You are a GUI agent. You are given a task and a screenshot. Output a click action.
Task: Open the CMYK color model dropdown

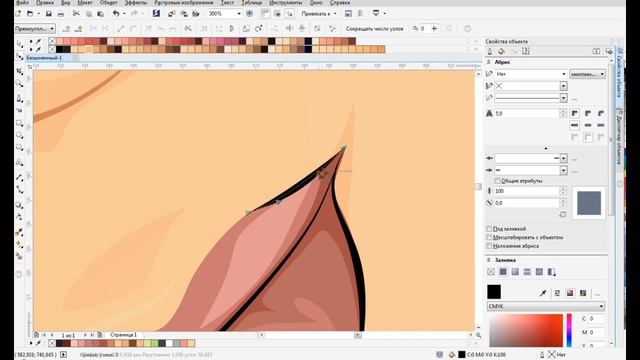546,306
